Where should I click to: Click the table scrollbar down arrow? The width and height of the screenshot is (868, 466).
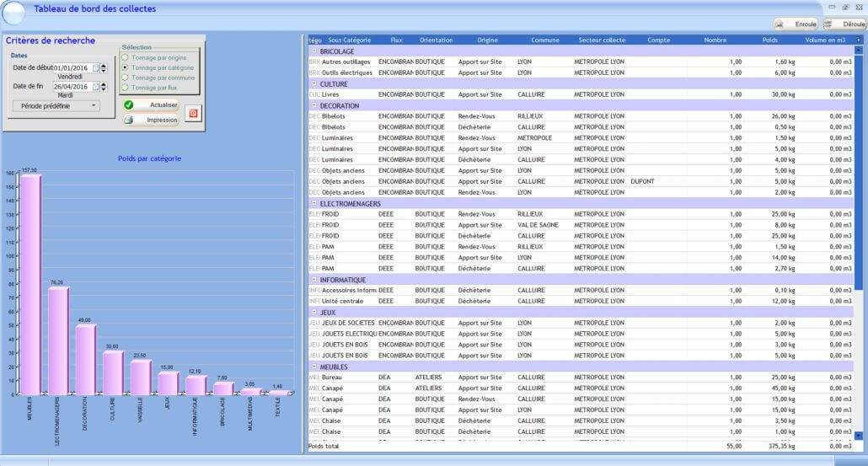(x=859, y=437)
